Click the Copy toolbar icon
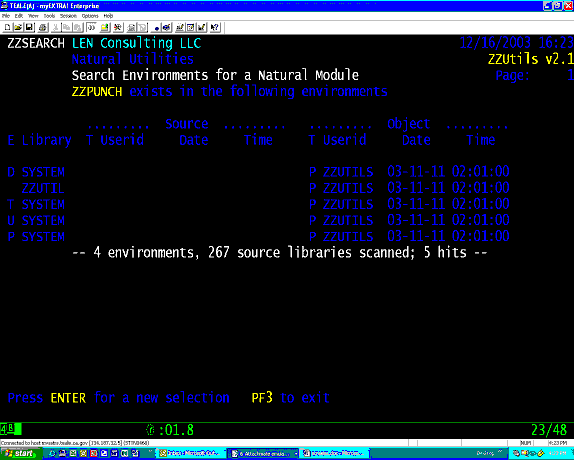This screenshot has height=461, width=576. (x=66, y=28)
